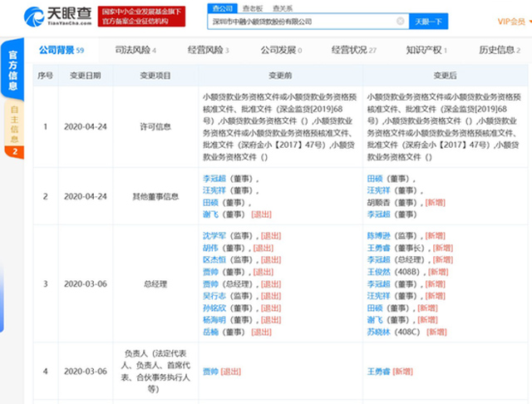Click VIP会员 link
The image size is (532, 404).
(511, 22)
